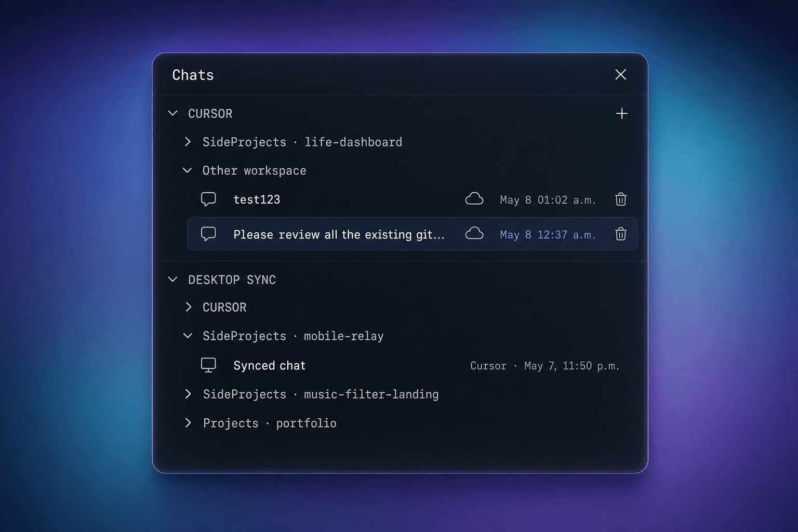The width and height of the screenshot is (798, 532).
Task: Click the May 8 12:37 a.m. timestamp
Action: click(548, 235)
